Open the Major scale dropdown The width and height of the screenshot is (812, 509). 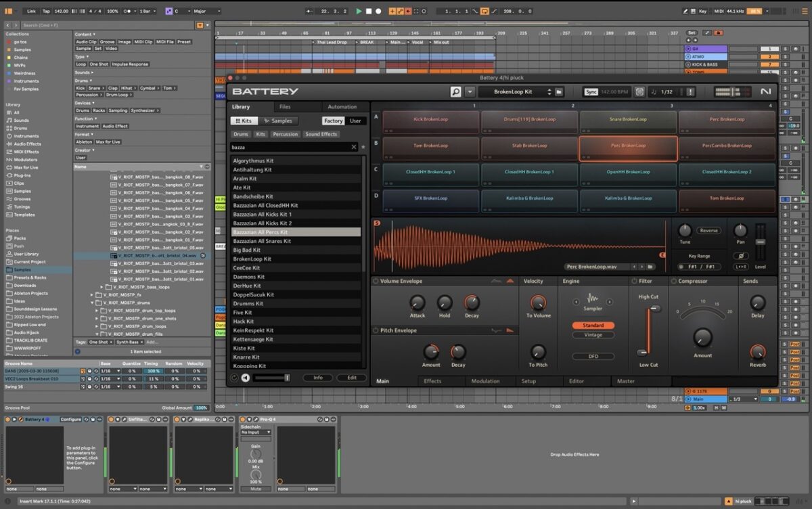(x=208, y=12)
